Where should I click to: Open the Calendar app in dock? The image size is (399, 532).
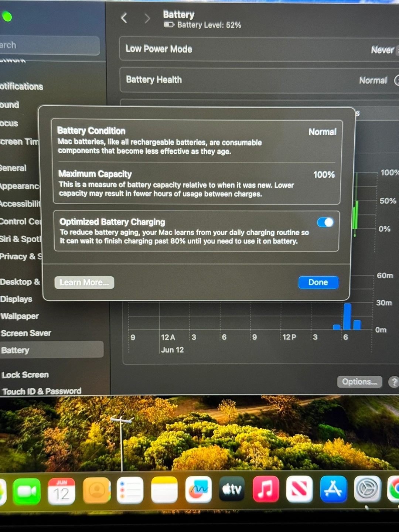(61, 491)
